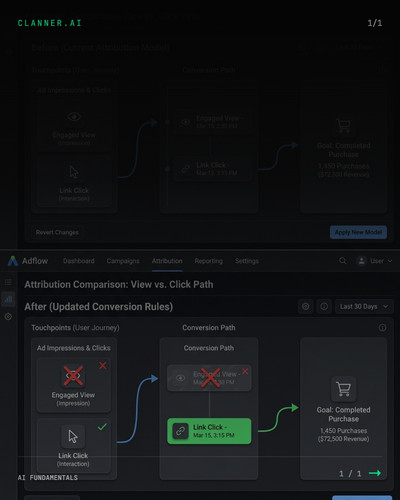This screenshot has width=400, height=500.
Task: Click the cursor icon in the After Link Click card
Action: point(73,436)
